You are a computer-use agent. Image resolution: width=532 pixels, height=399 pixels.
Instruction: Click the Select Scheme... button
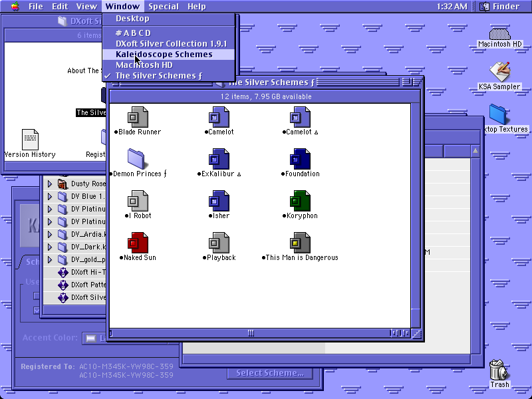click(270, 373)
